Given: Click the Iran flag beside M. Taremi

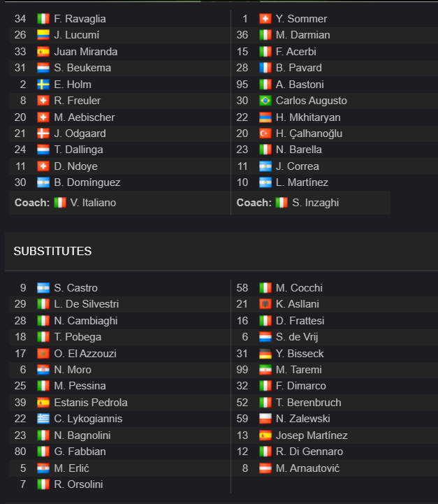Looking at the screenshot, I should tap(265, 370).
